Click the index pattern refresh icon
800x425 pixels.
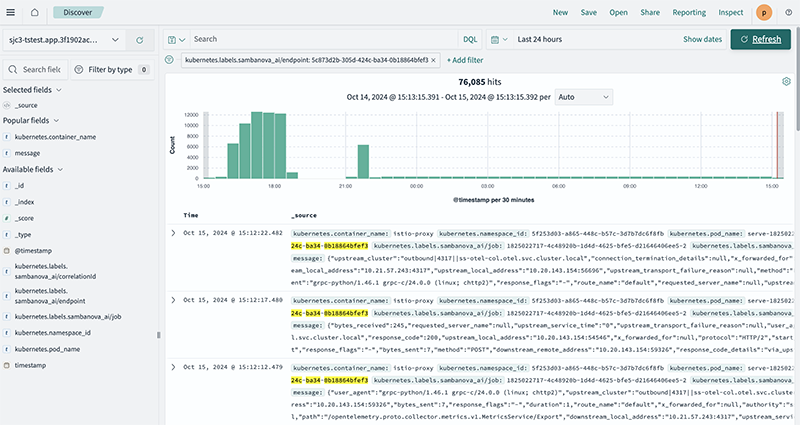[x=139, y=40]
